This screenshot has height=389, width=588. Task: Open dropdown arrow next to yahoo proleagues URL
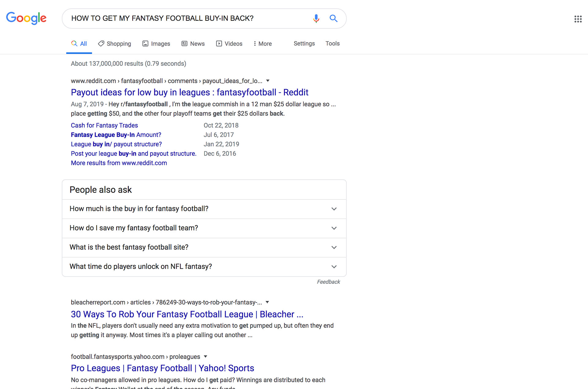(205, 357)
